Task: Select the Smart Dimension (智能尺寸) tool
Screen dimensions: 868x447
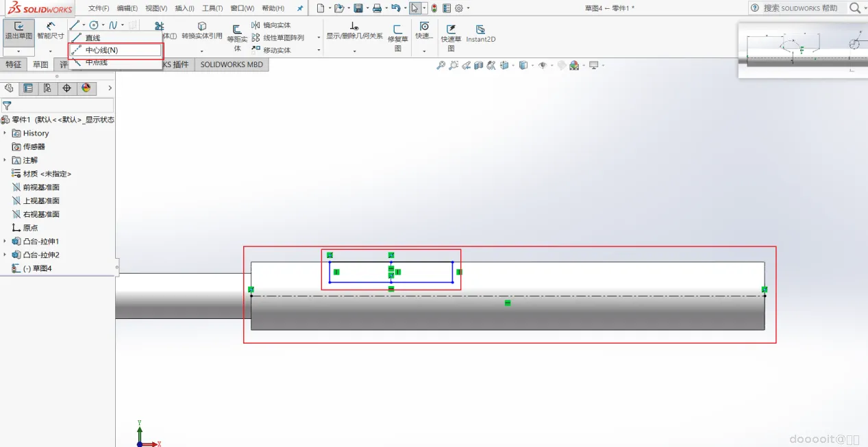Action: [51, 31]
